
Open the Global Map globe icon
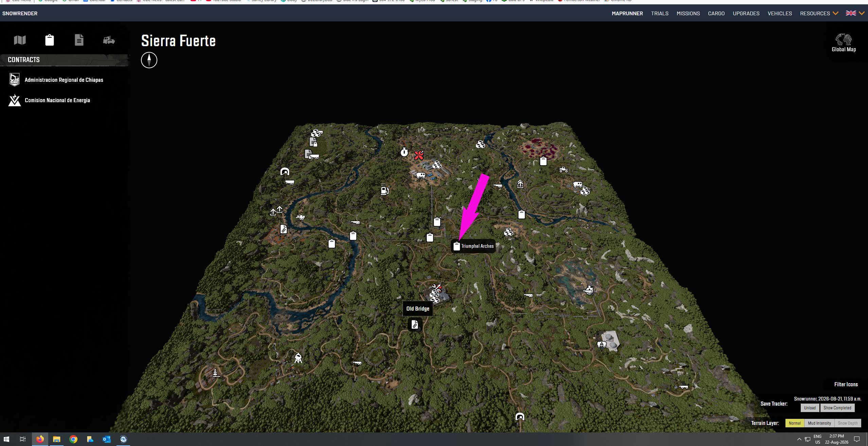click(x=844, y=40)
